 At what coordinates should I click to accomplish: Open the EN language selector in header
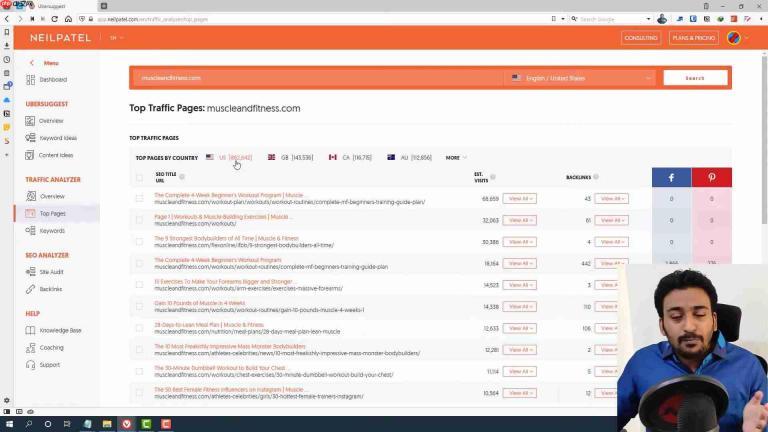tap(116, 38)
